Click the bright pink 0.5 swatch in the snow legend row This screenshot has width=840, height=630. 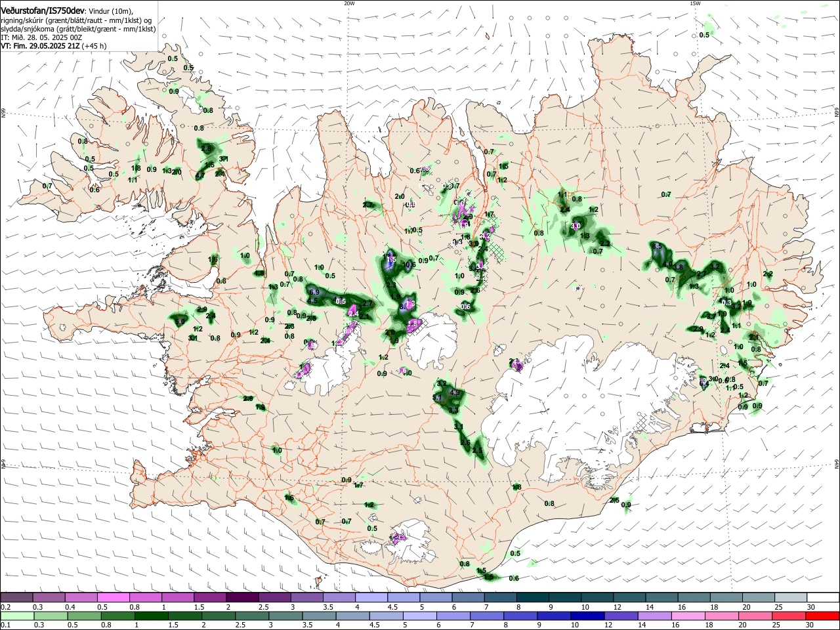(113, 598)
